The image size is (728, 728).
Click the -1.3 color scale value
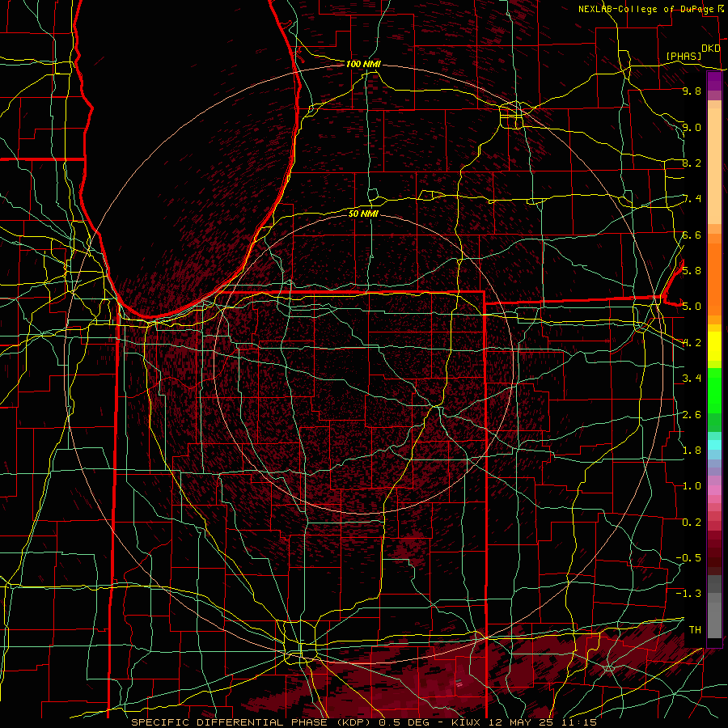[688, 594]
